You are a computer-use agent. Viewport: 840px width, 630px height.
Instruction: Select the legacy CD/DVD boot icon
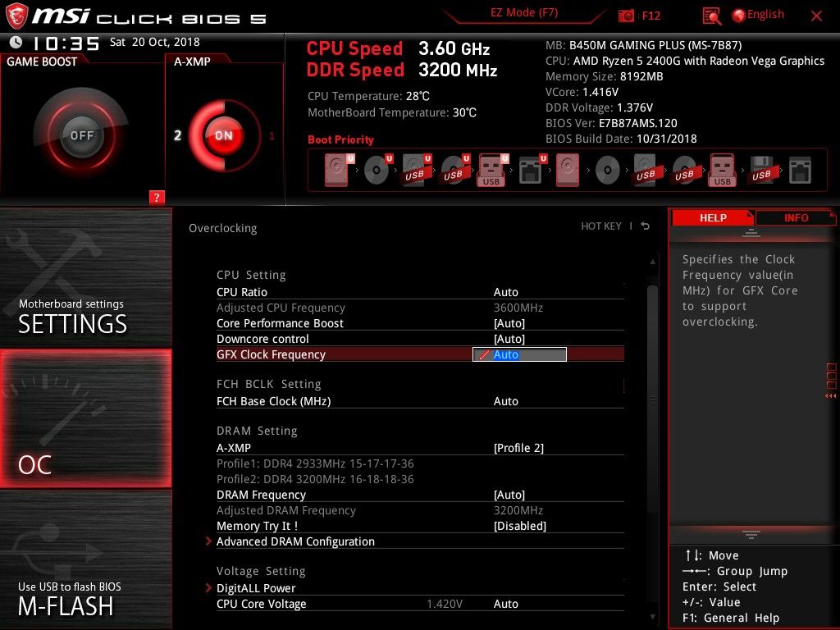tap(608, 171)
